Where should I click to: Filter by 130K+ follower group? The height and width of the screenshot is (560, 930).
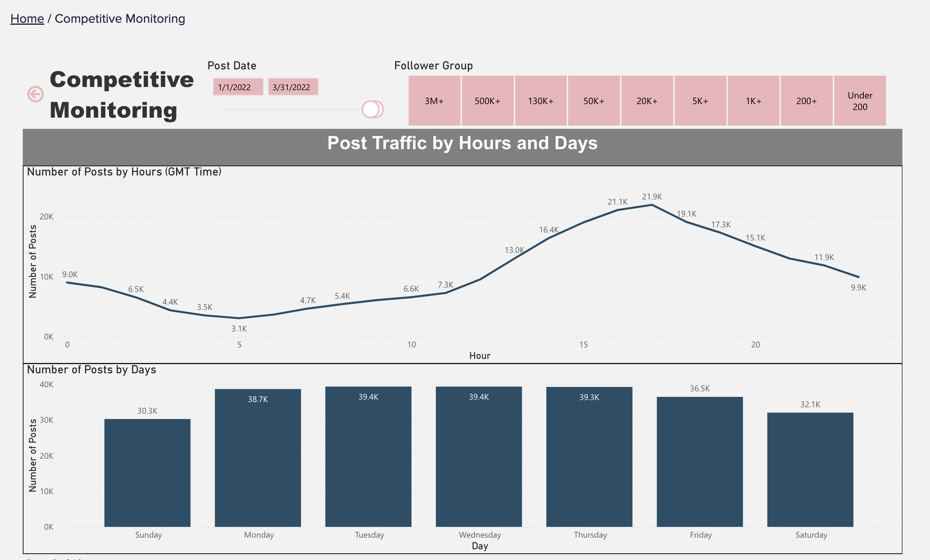click(x=541, y=101)
